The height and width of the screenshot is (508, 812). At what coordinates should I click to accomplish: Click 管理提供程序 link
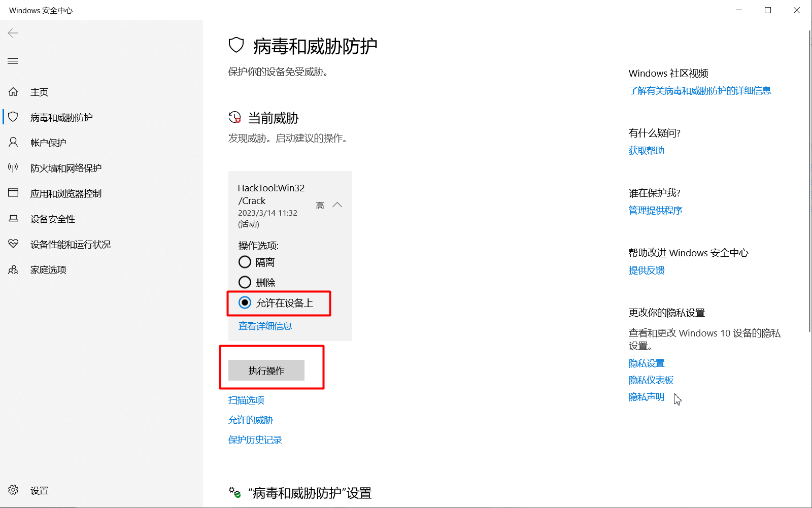656,210
